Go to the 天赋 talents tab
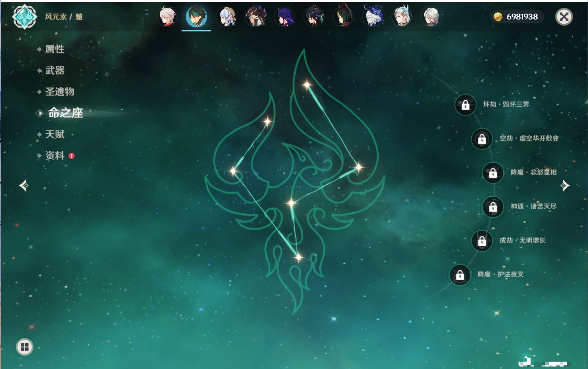 tap(55, 134)
